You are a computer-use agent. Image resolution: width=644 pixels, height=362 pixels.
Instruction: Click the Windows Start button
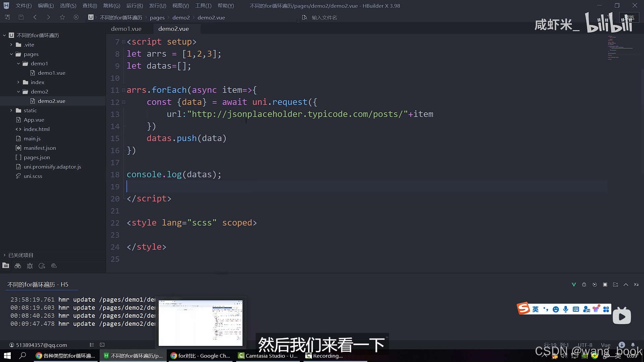(7, 356)
